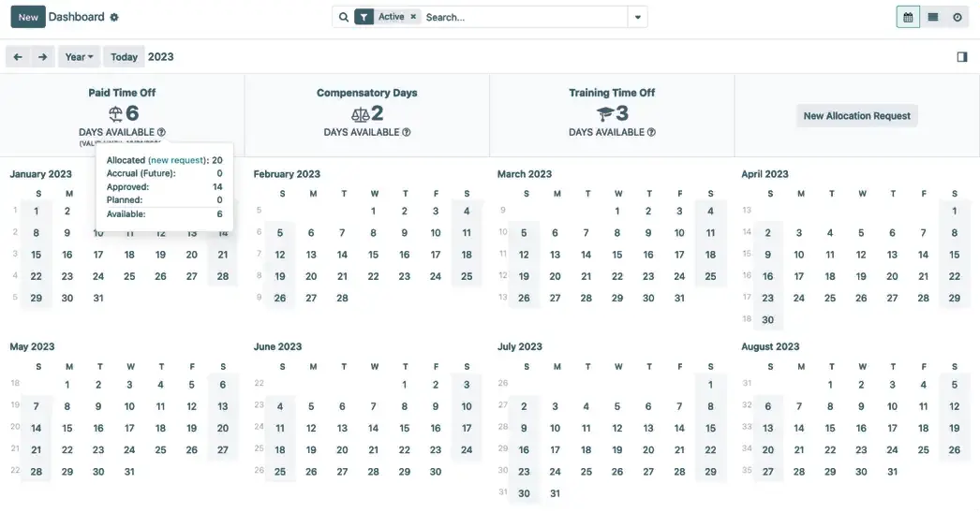Jump to Today
Screen dimensions: 980x513
tap(124, 57)
